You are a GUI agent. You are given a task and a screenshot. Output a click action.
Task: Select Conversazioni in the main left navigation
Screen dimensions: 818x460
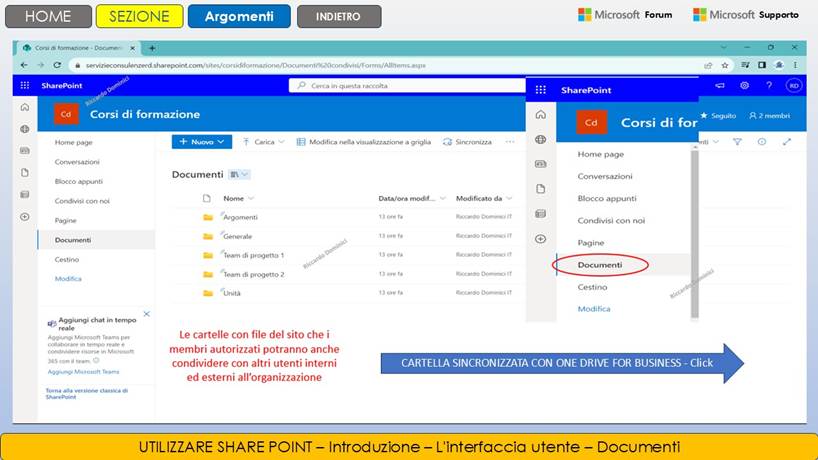click(77, 162)
